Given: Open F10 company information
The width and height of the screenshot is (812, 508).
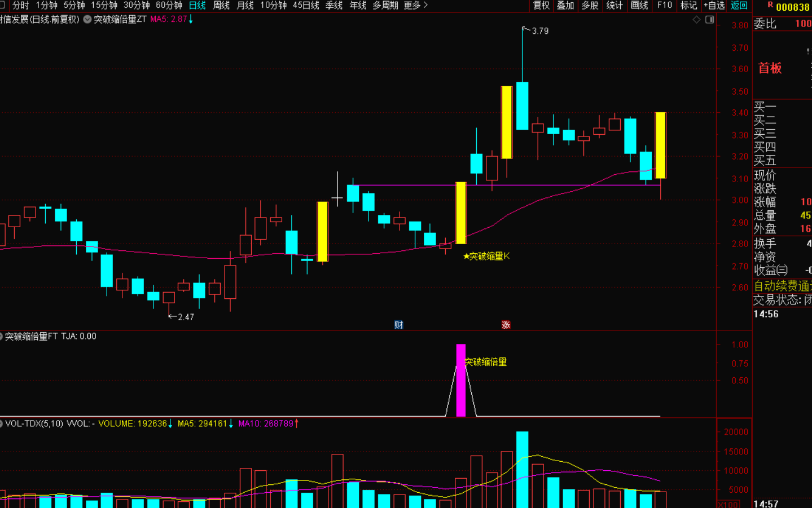Looking at the screenshot, I should (665, 6).
